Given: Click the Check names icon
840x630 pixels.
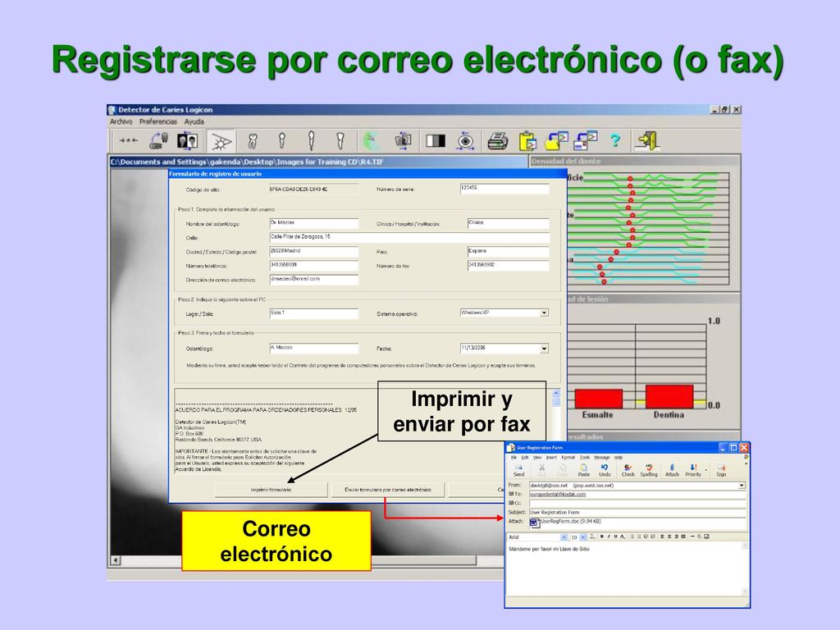Looking at the screenshot, I should pos(628,470).
